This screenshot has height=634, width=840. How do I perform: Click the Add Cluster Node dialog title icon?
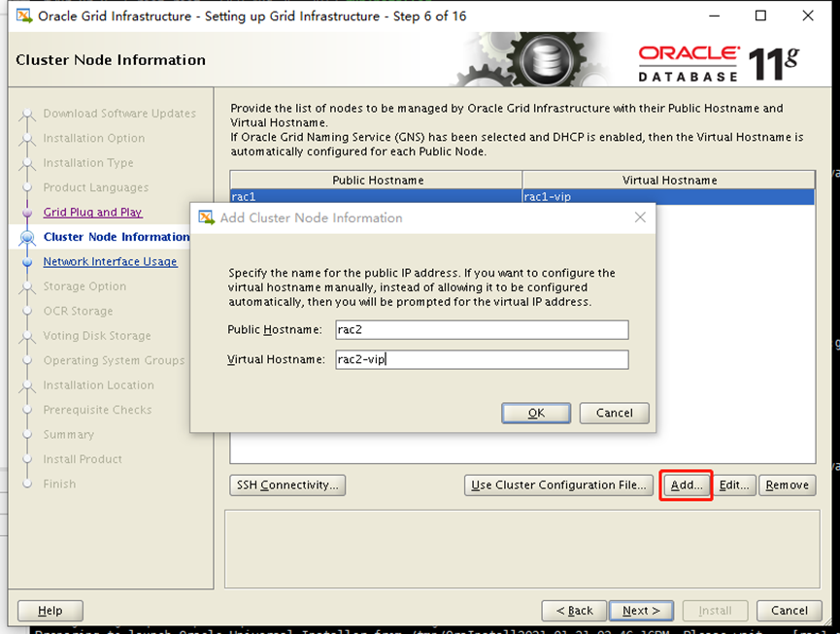pos(206,217)
